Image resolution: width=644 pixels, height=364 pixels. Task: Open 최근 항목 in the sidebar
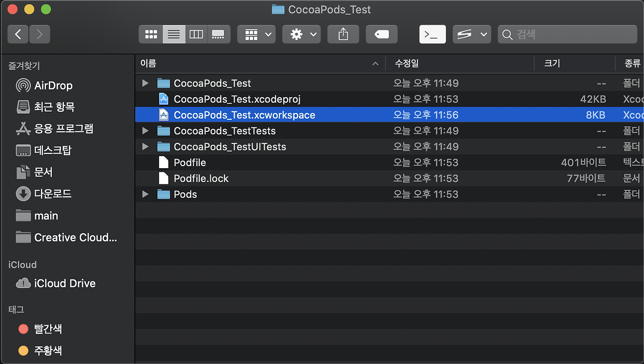coord(45,107)
